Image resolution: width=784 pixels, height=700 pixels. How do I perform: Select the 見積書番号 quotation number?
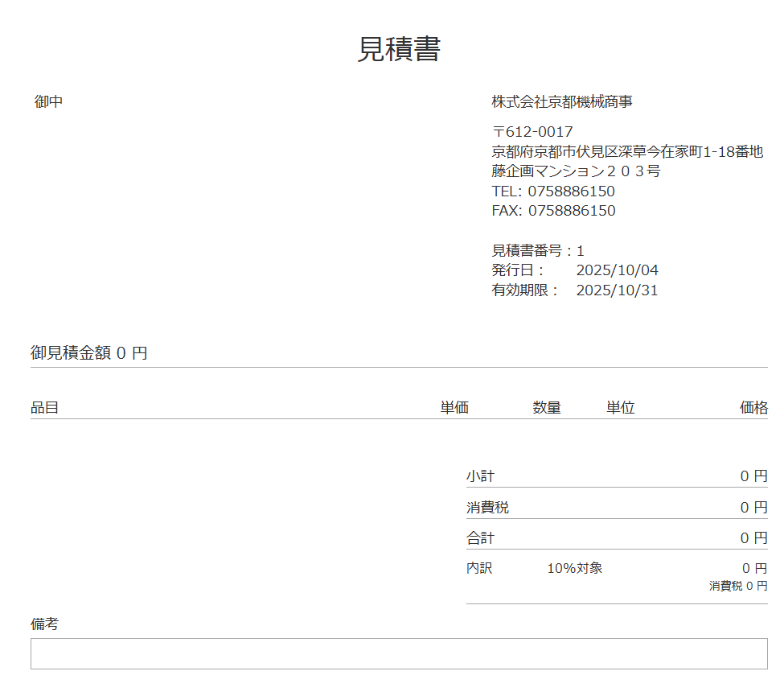tap(538, 251)
